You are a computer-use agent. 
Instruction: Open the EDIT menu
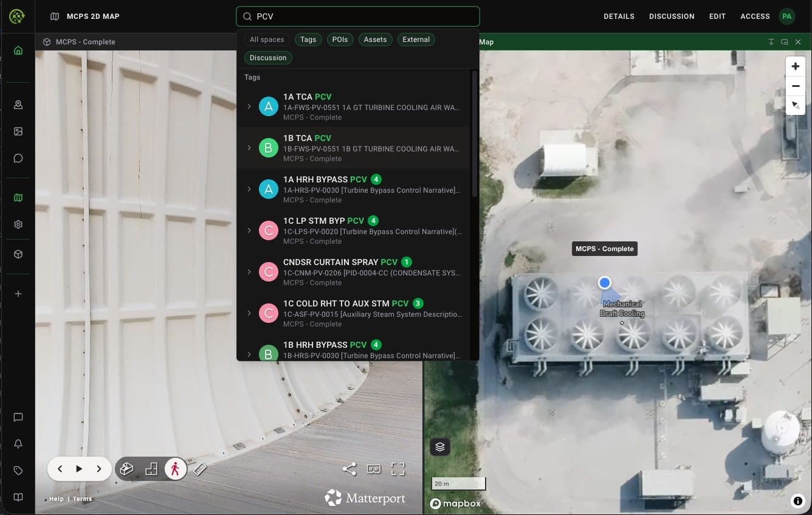pyautogui.click(x=717, y=16)
